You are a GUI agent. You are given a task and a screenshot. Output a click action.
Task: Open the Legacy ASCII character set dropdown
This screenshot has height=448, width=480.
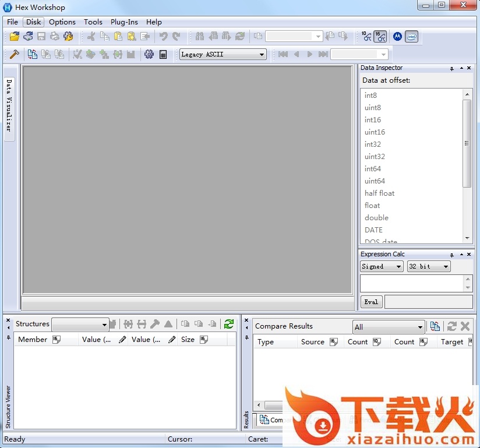(223, 55)
